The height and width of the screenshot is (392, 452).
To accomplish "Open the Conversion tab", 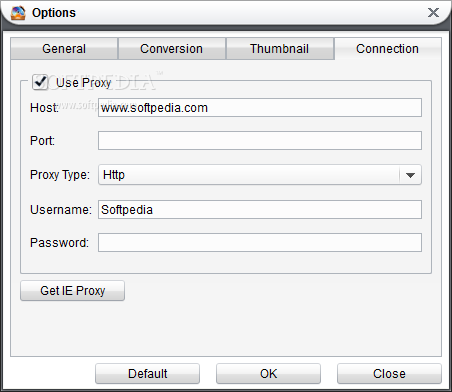I will tap(172, 49).
